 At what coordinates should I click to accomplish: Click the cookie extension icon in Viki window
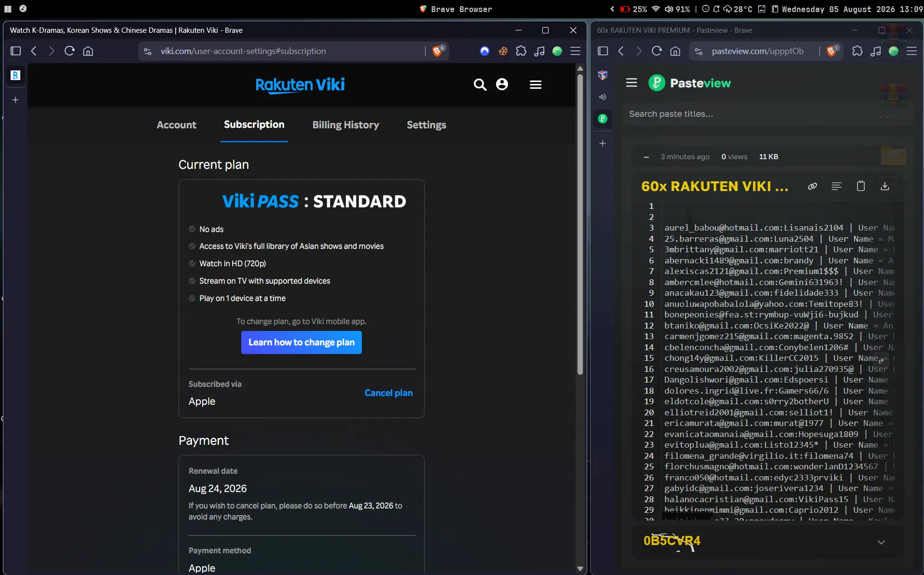(503, 51)
